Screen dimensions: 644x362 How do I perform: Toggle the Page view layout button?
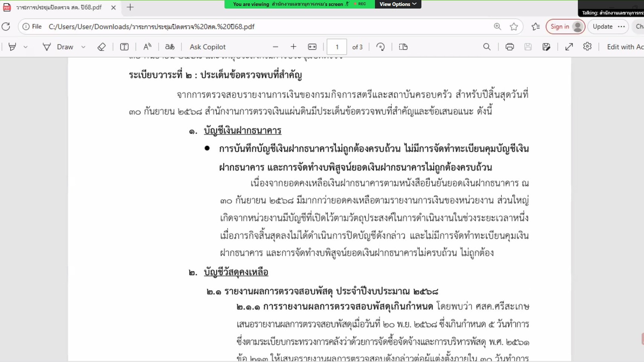[x=403, y=47]
